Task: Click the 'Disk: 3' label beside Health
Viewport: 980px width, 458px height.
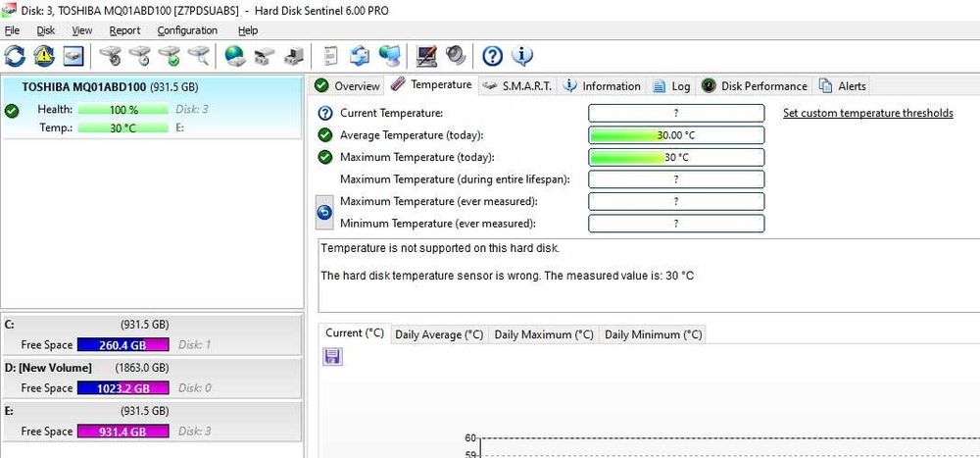Action: [x=192, y=110]
